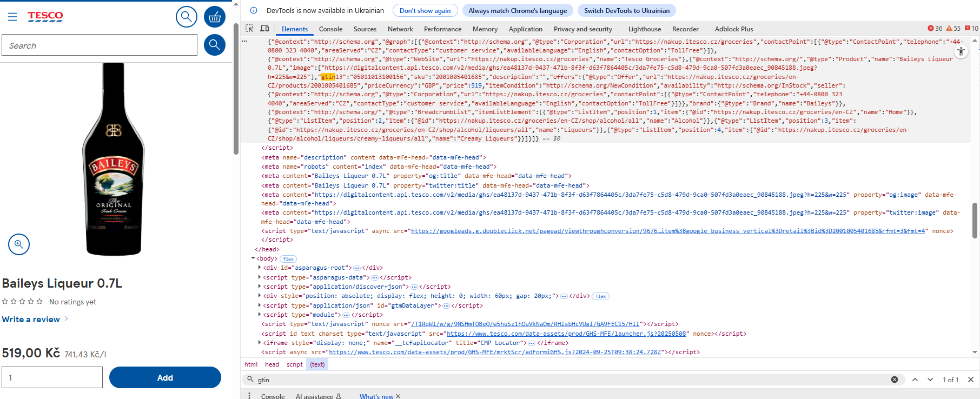Expand script id gtmDataLayer
Screen dimensions: 980x399
click(x=260, y=305)
